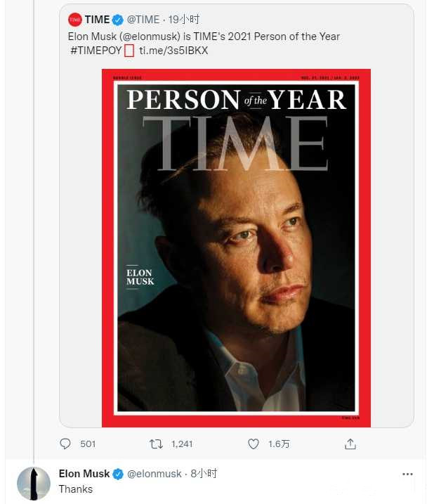Click the reply speech bubble icon
This screenshot has width=434, height=504.
[66, 444]
